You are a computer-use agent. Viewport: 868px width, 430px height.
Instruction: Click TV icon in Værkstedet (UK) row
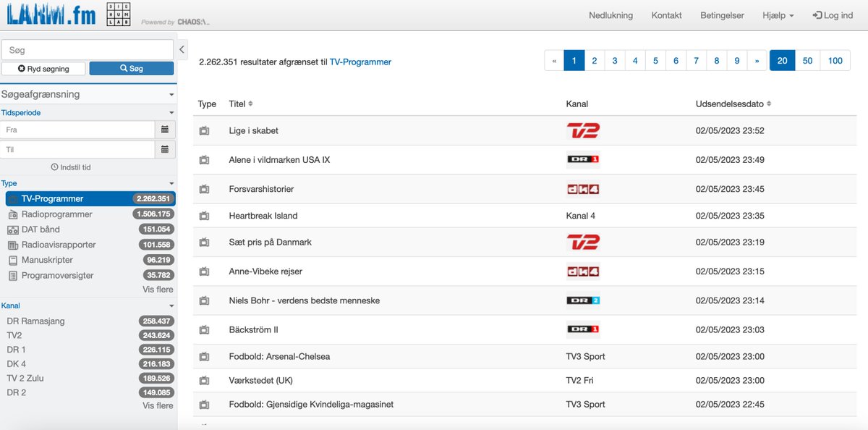point(204,381)
